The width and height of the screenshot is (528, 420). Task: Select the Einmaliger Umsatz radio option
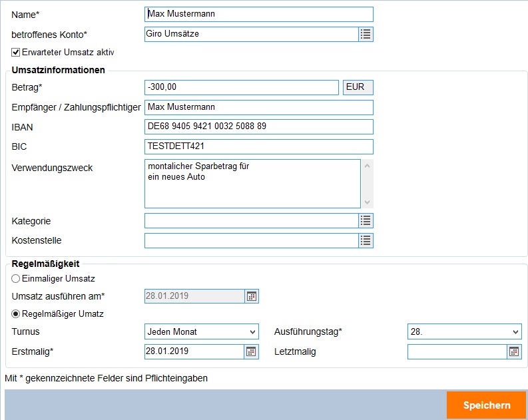(x=16, y=279)
